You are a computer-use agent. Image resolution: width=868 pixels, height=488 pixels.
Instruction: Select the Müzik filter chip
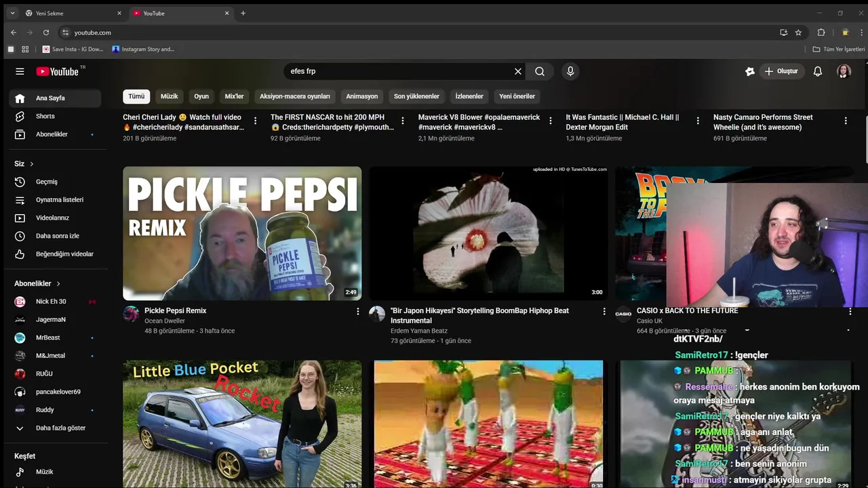pyautogui.click(x=170, y=96)
